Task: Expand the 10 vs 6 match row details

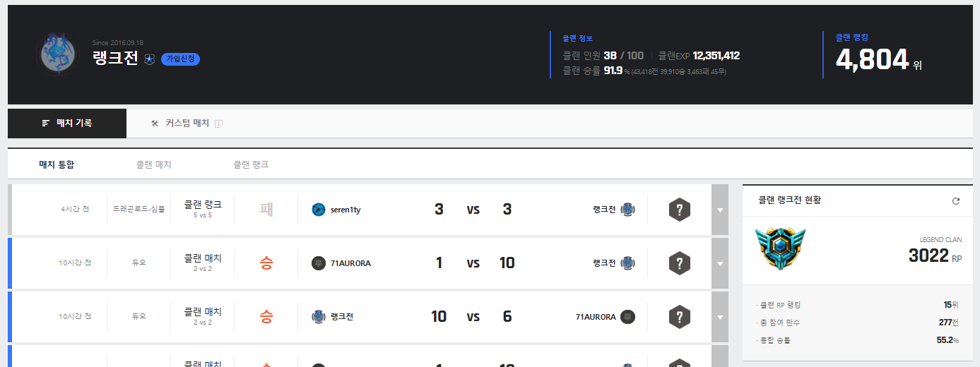Action: (720, 317)
